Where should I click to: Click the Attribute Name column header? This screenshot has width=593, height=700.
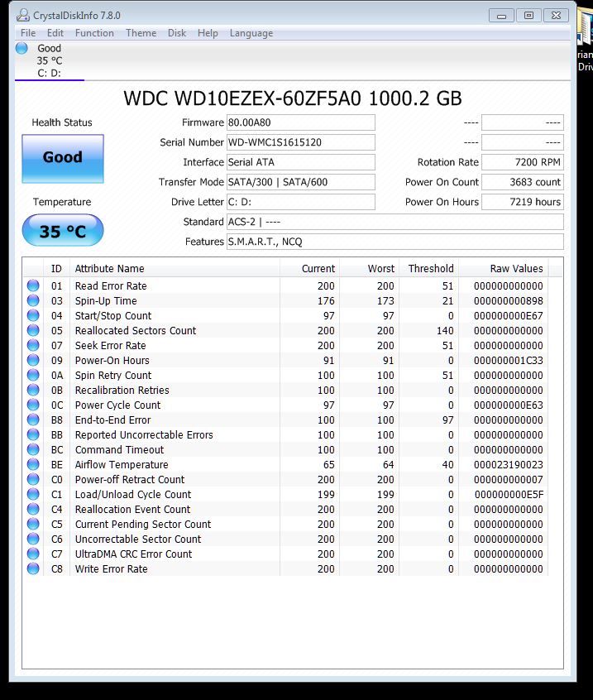tap(175, 269)
